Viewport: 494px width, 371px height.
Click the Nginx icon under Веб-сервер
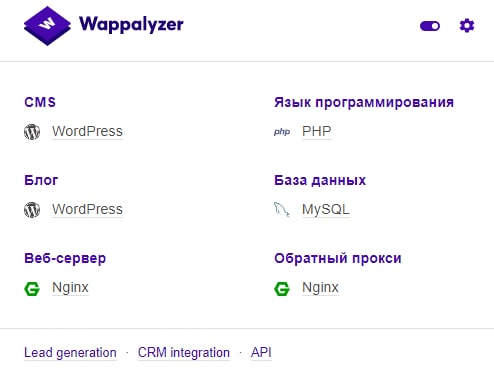click(x=32, y=288)
